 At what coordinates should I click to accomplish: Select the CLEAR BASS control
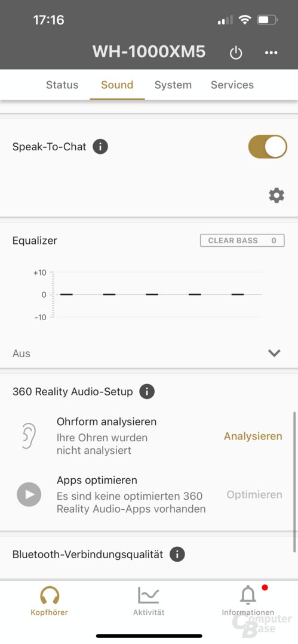pos(242,241)
